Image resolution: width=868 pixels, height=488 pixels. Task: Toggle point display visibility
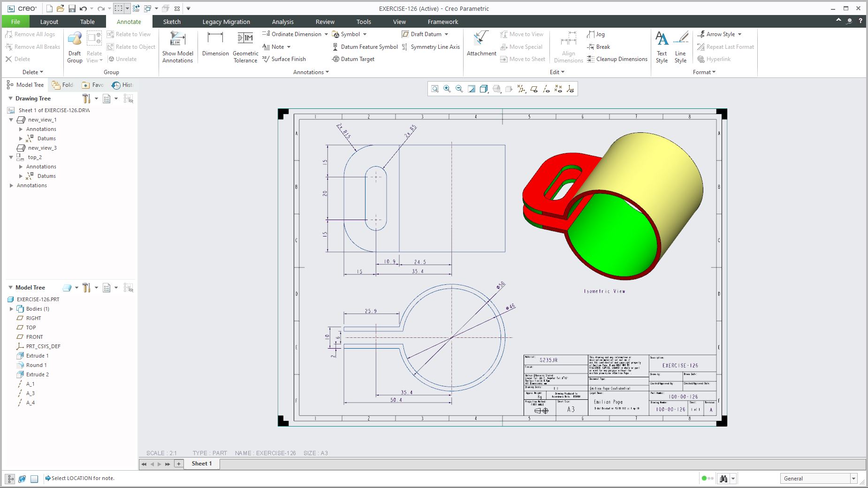(x=558, y=89)
